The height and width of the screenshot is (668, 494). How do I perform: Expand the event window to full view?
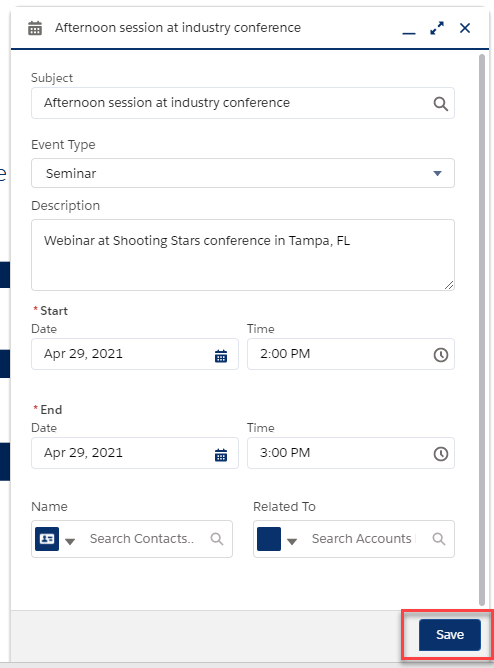coord(437,28)
